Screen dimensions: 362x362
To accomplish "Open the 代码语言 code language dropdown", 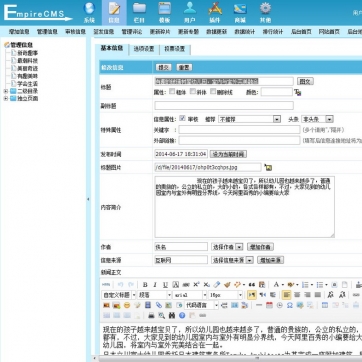I will click(201, 305).
